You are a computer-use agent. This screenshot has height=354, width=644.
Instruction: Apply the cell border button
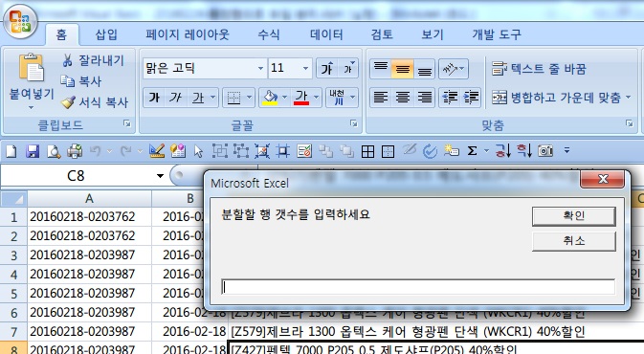[x=233, y=98]
